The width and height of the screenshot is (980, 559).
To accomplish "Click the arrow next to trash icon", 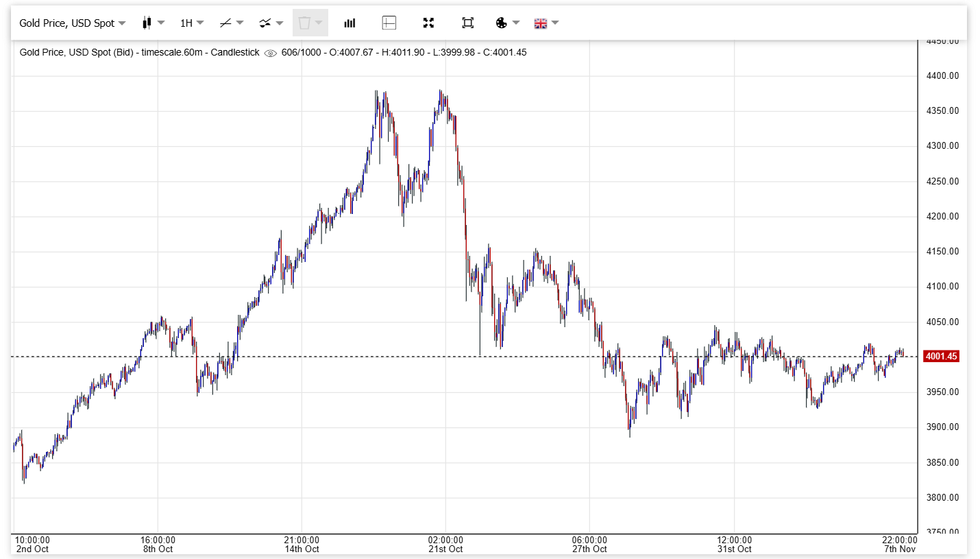I will pos(319,23).
